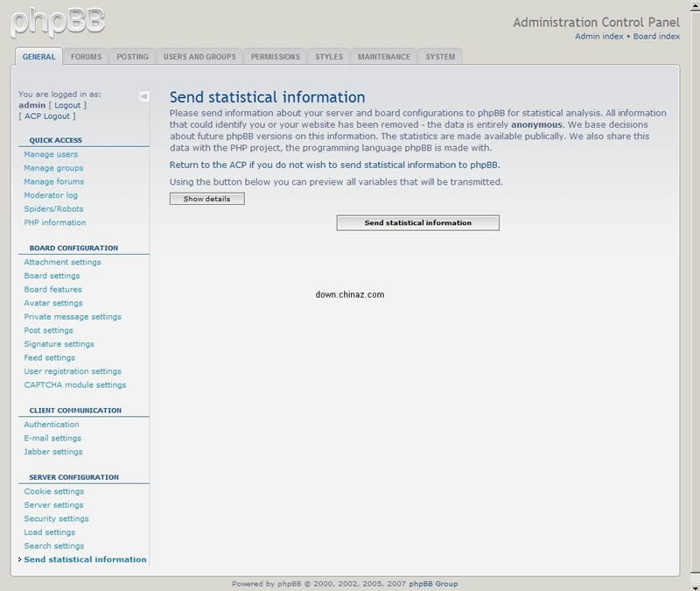This screenshot has height=591, width=700.
Task: Expand details with Show details button
Action: pyautogui.click(x=206, y=199)
